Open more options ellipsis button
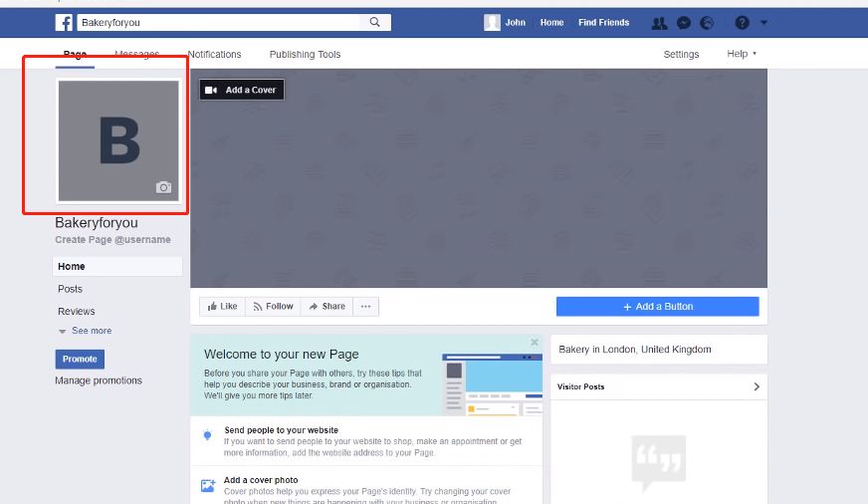Viewport: 868px width, 504px height. point(365,307)
